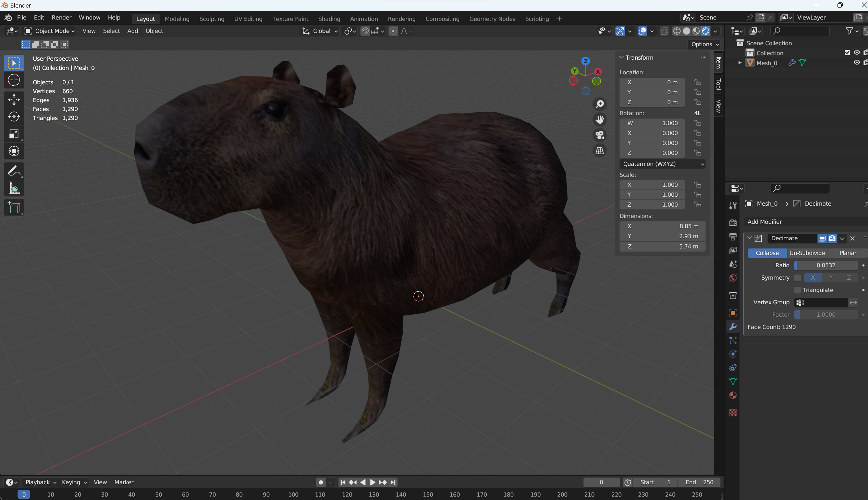Screen dimensions: 868x500
Task: Open the Material properties tab
Action: point(733,395)
